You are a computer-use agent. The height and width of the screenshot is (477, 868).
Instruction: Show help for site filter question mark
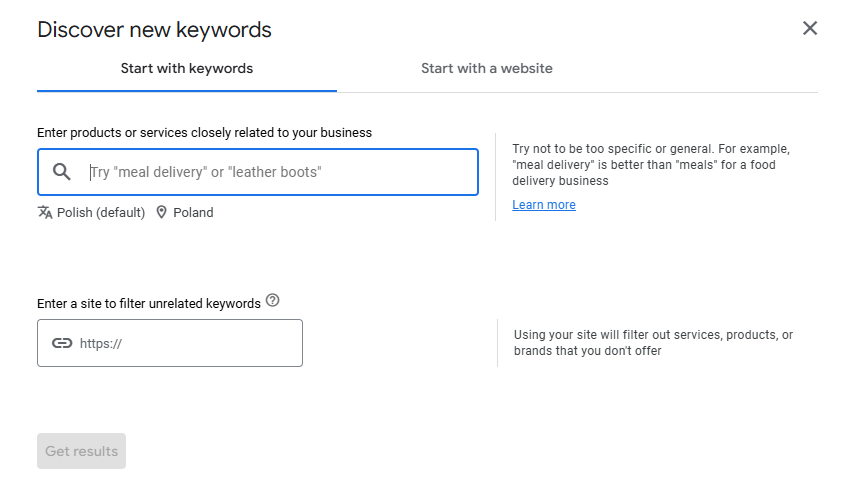[x=273, y=301]
